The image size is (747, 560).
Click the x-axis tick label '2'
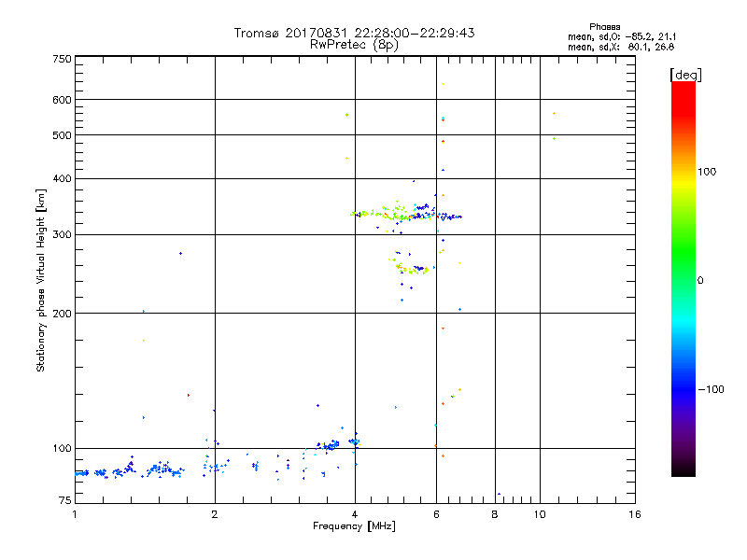[x=215, y=514]
